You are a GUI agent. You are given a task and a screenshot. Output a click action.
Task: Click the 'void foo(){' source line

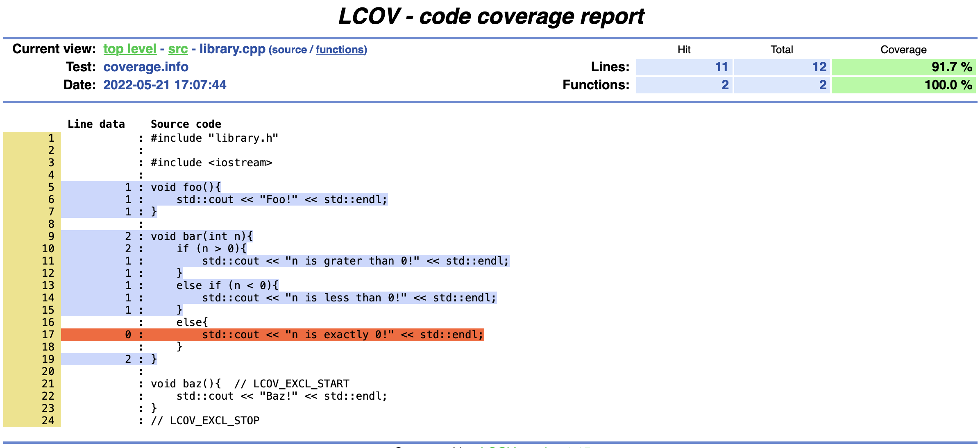click(186, 188)
